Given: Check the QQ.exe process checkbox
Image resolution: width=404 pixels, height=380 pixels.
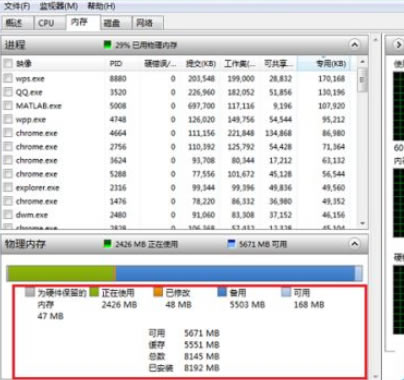Looking at the screenshot, I should tap(8, 92).
